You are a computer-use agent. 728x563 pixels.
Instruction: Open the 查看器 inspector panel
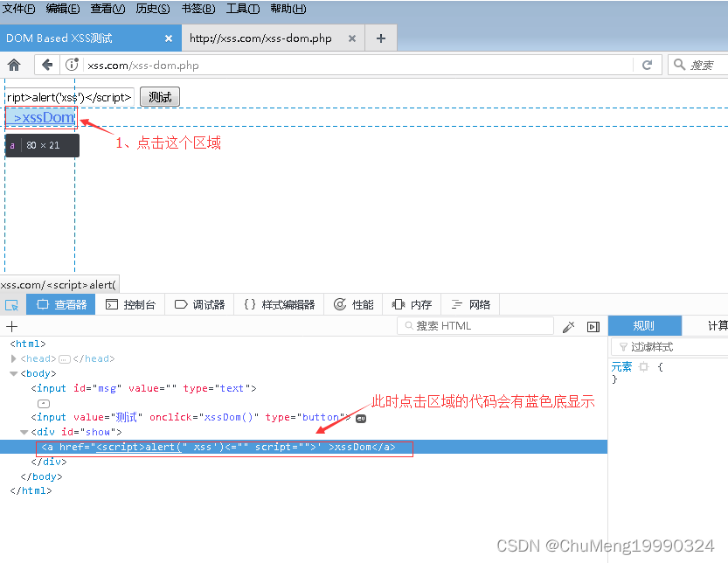coord(61,305)
